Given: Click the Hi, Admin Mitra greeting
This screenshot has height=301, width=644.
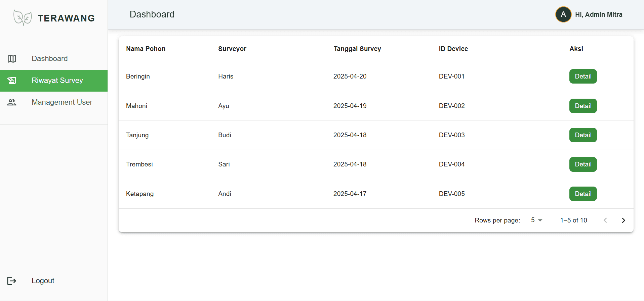Looking at the screenshot, I should (x=599, y=15).
